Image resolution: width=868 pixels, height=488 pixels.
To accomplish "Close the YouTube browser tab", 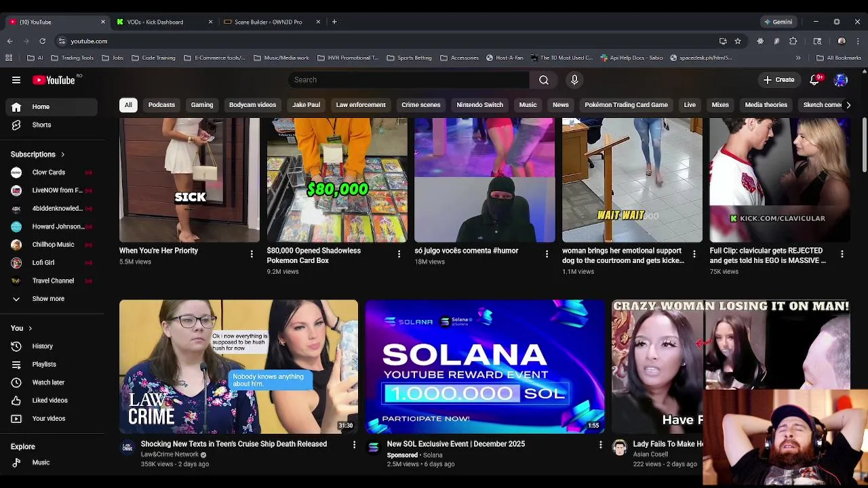I will 102,22.
